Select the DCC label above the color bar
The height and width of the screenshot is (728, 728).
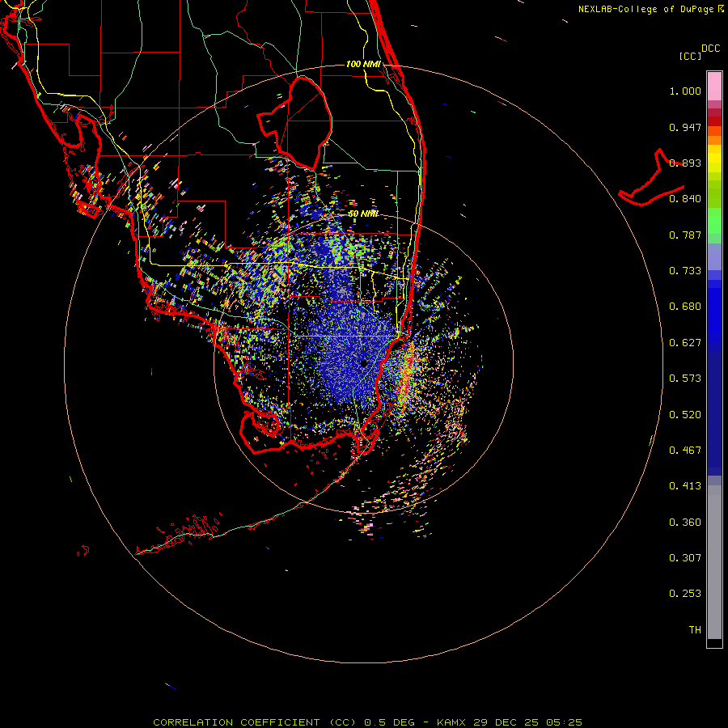pos(710,49)
